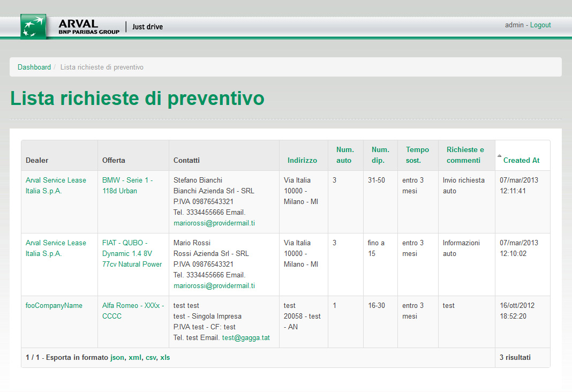The width and height of the screenshot is (572, 392).
Task: Click test@gagga.tat email link
Action: point(246,338)
